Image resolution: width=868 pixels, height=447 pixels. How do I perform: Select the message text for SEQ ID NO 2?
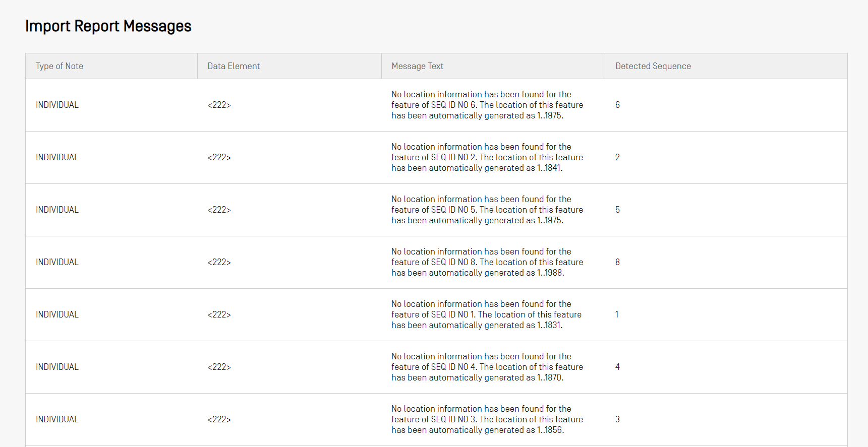click(x=487, y=157)
